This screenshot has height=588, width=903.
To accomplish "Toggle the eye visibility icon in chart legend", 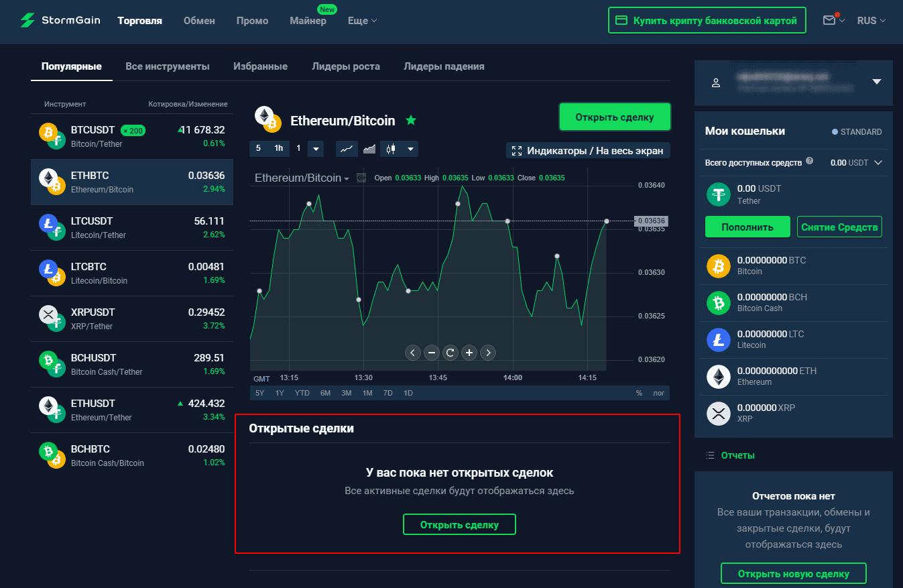I will pos(362,178).
